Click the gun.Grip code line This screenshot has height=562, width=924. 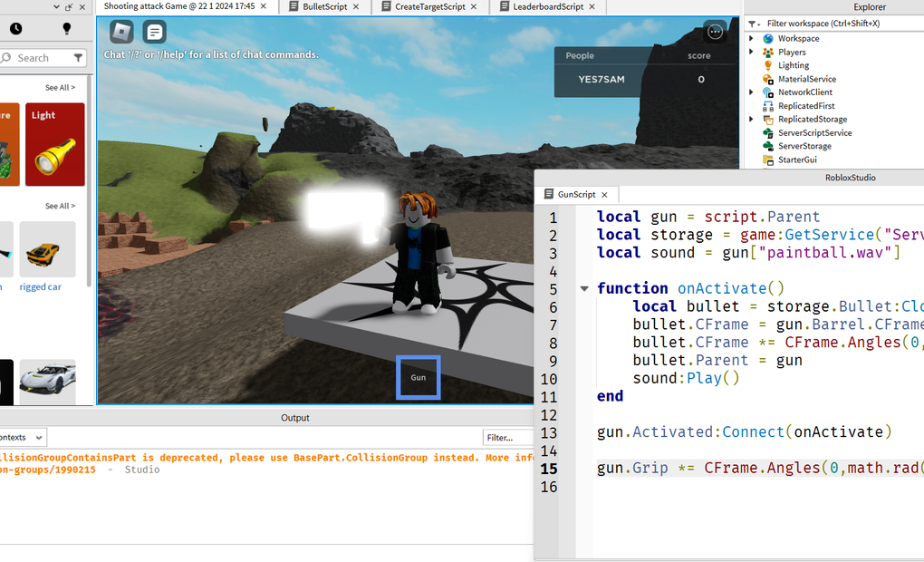760,469
